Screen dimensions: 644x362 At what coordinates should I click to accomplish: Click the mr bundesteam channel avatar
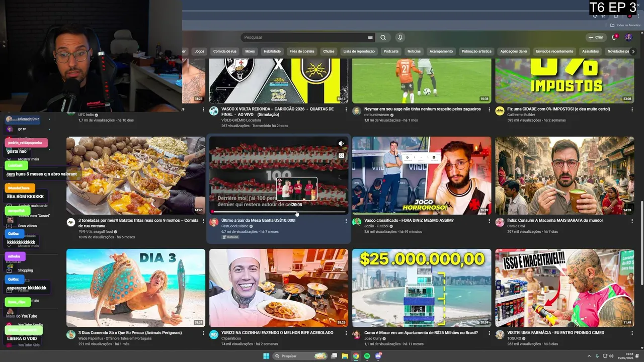357,111
